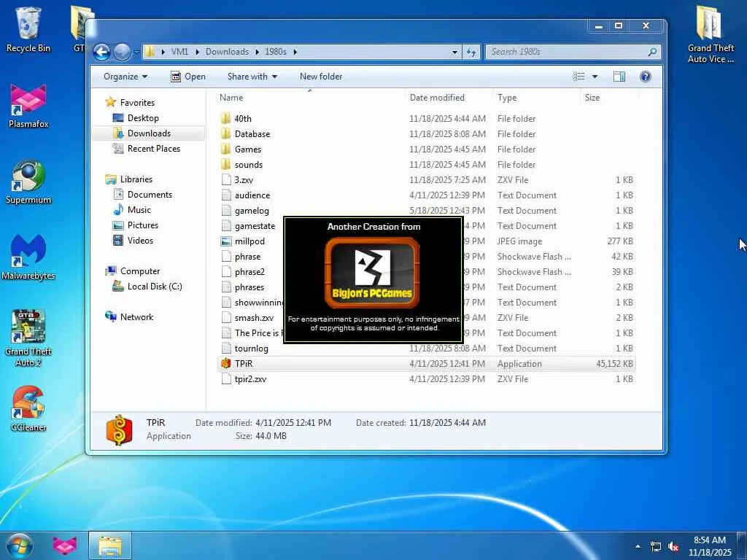Screen dimensions: 747x560
Task: Click the TPiR application icon in list
Action: click(x=226, y=364)
